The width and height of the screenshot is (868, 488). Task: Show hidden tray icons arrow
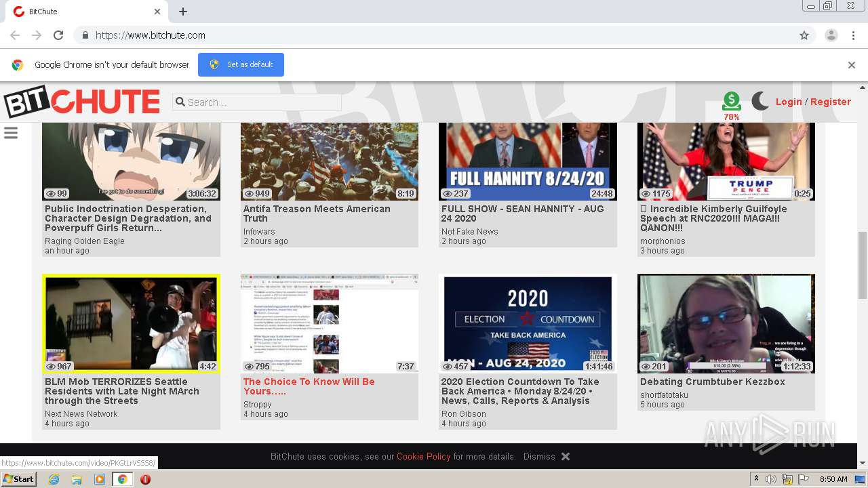coord(756,479)
